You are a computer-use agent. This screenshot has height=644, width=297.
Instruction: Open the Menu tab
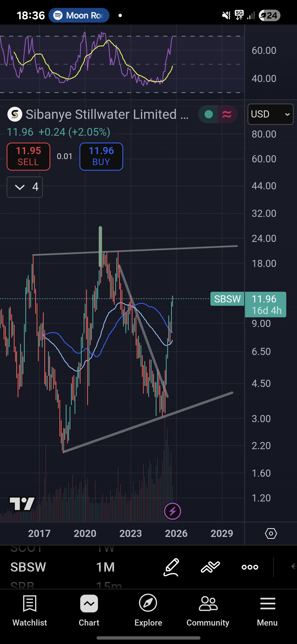[x=267, y=611]
